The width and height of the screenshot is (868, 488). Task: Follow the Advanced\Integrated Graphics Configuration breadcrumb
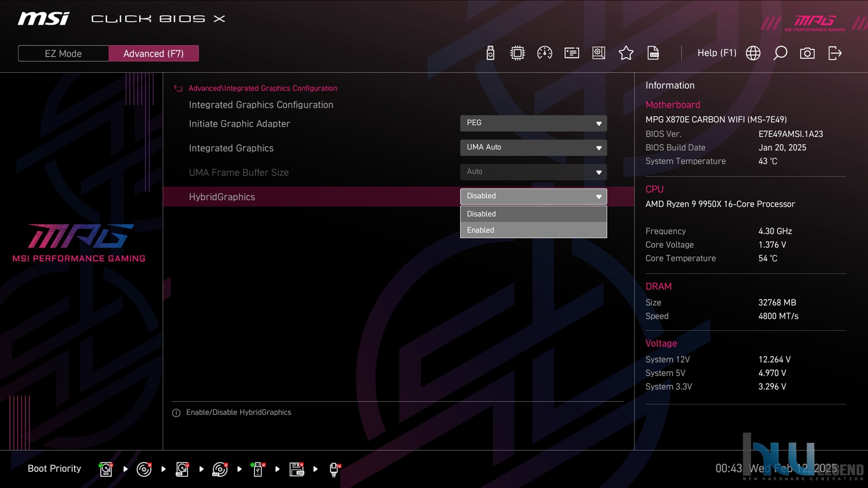[263, 88]
